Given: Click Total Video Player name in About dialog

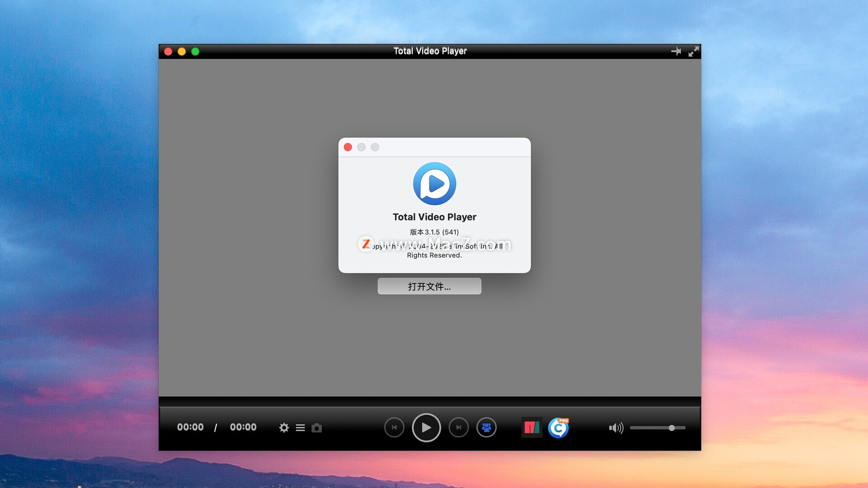Looking at the screenshot, I should 434,217.
